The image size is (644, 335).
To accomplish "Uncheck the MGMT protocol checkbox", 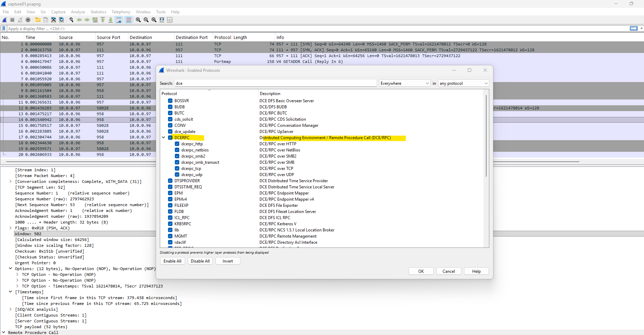I will pyautogui.click(x=170, y=236).
